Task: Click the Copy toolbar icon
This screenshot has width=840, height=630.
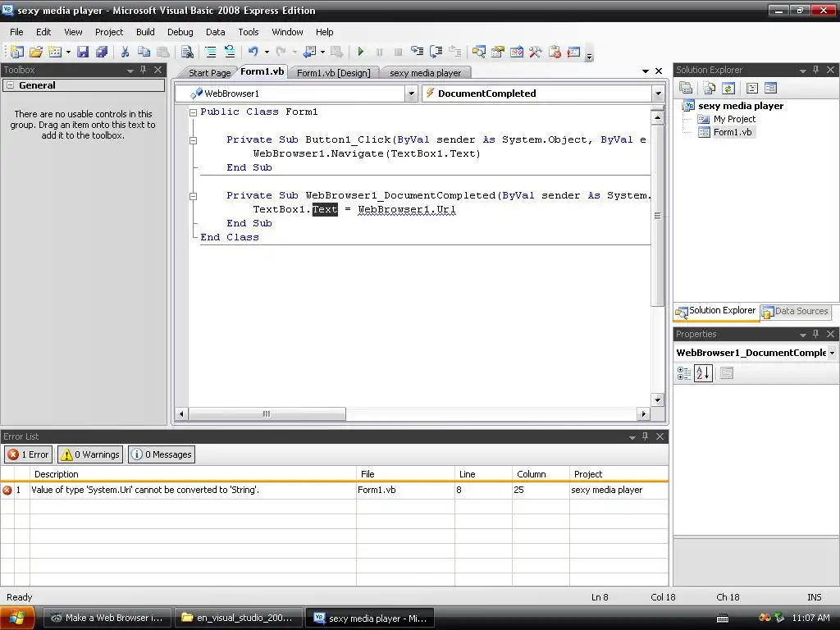Action: click(144, 52)
